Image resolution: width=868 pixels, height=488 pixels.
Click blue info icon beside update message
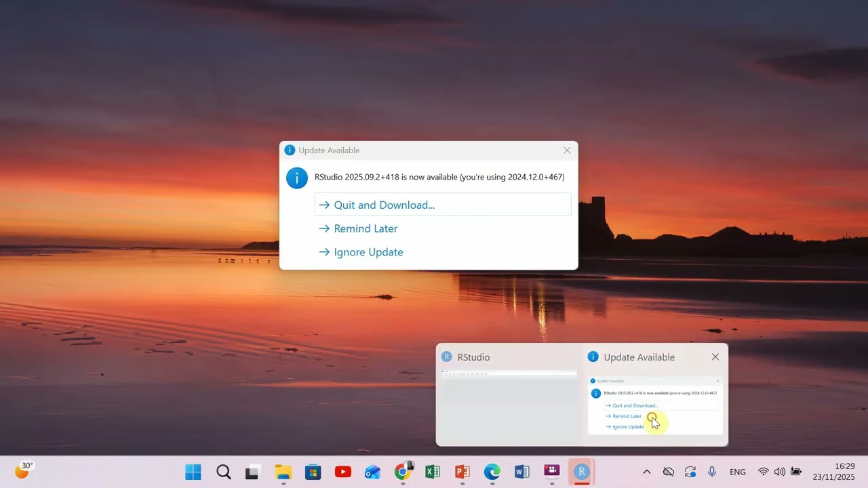pos(297,178)
